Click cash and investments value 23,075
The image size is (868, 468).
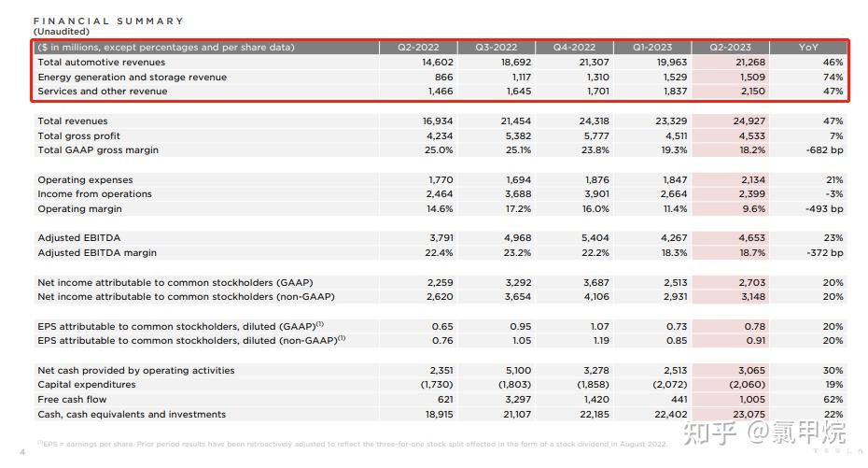click(749, 414)
